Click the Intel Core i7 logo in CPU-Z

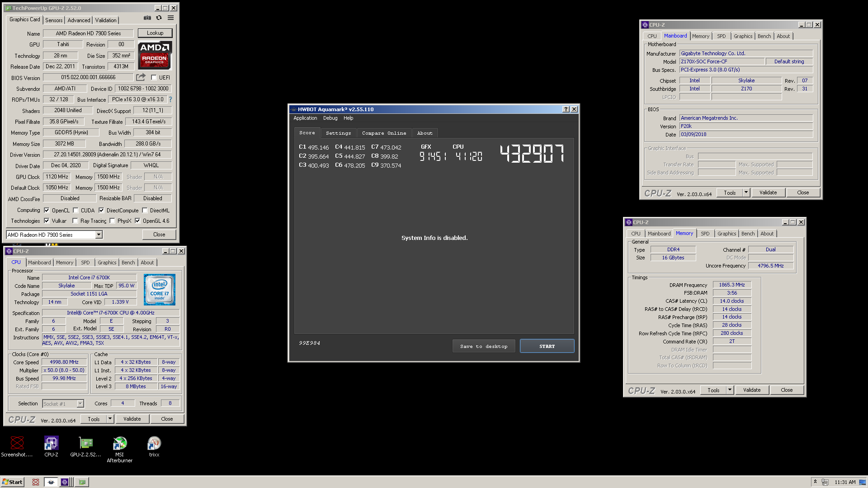(159, 290)
